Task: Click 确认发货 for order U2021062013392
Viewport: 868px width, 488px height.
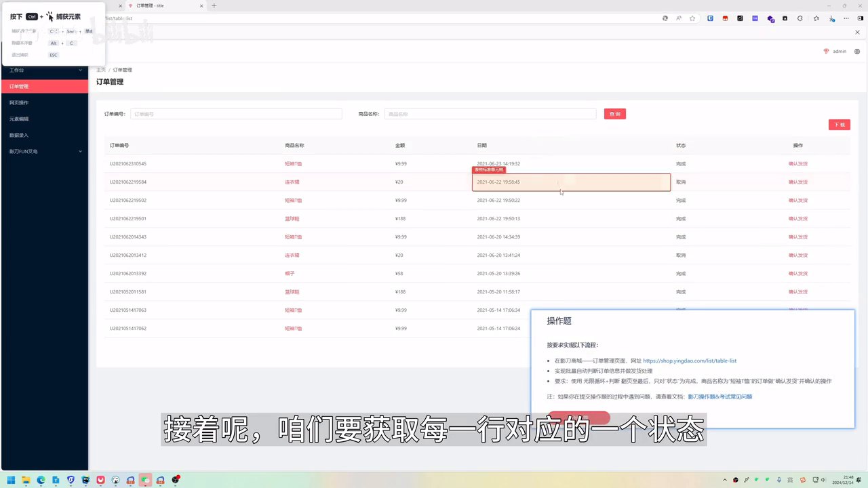Action: click(798, 273)
